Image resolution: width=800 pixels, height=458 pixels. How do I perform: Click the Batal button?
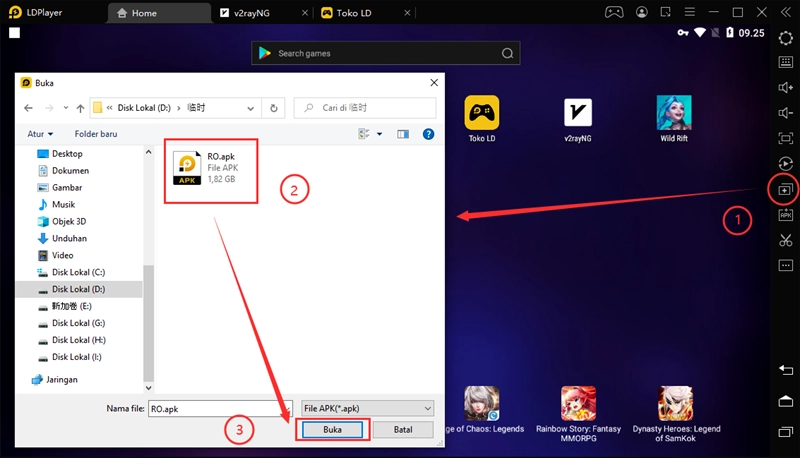coord(403,429)
